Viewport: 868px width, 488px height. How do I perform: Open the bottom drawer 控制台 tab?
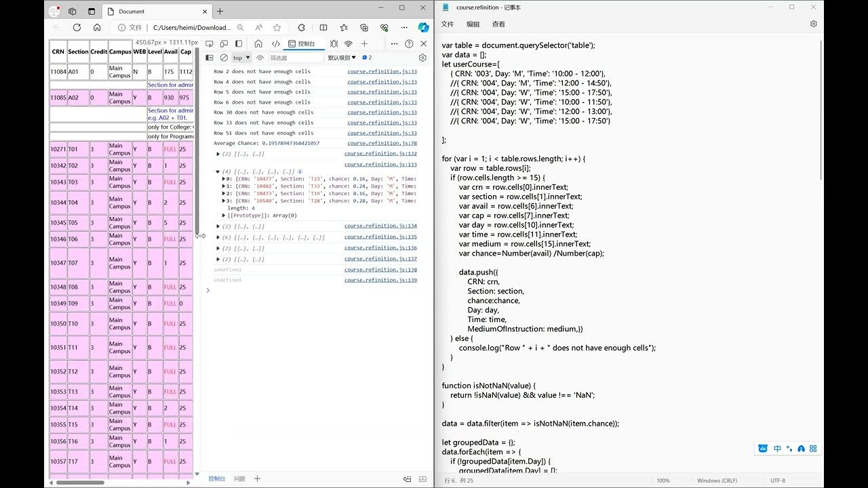(216, 479)
